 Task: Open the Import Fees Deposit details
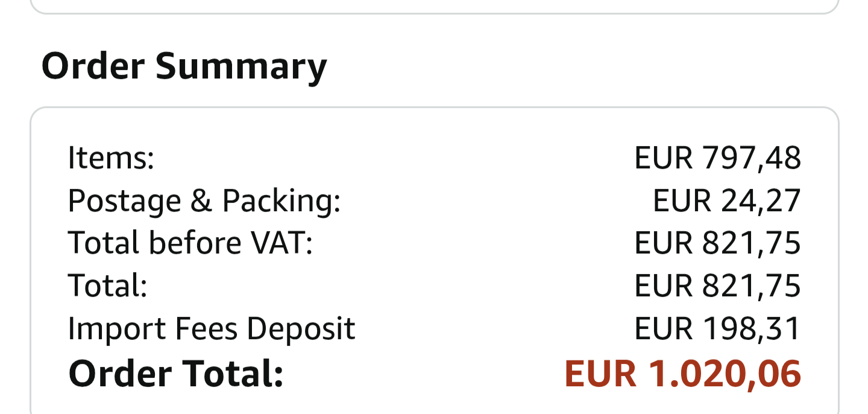click(211, 328)
